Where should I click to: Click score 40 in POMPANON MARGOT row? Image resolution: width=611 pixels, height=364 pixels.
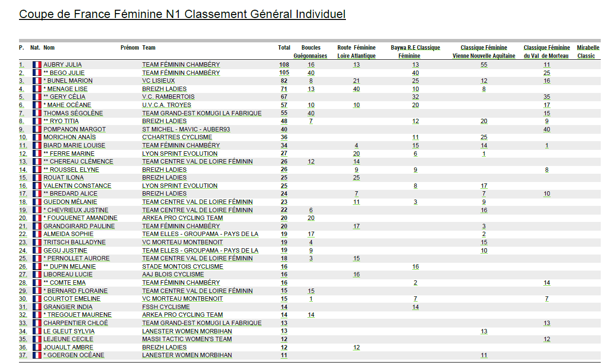pos(547,129)
